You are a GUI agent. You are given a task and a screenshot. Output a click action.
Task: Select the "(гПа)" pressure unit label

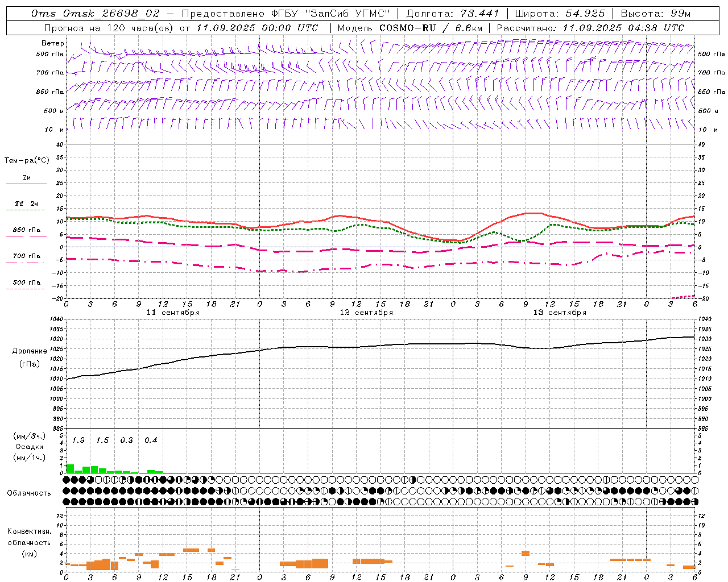pos(30,364)
